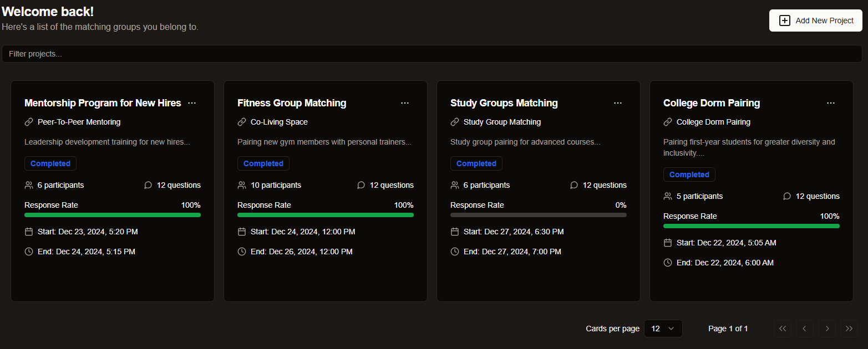Go to the next page using the chevron

point(827,328)
